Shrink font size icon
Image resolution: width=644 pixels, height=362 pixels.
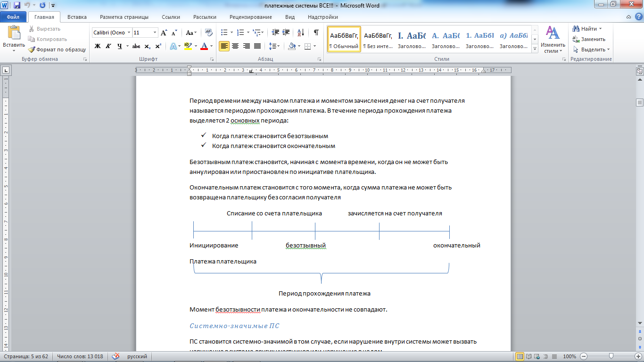pyautogui.click(x=174, y=33)
